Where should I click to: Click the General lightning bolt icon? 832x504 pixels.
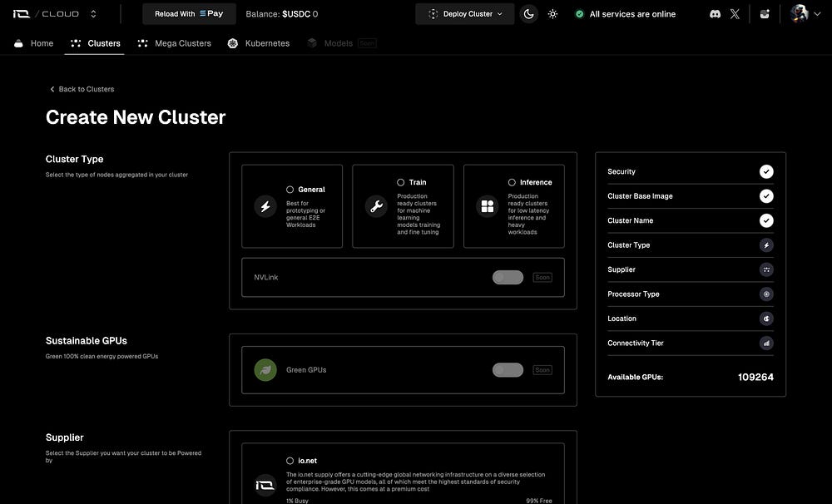click(265, 206)
